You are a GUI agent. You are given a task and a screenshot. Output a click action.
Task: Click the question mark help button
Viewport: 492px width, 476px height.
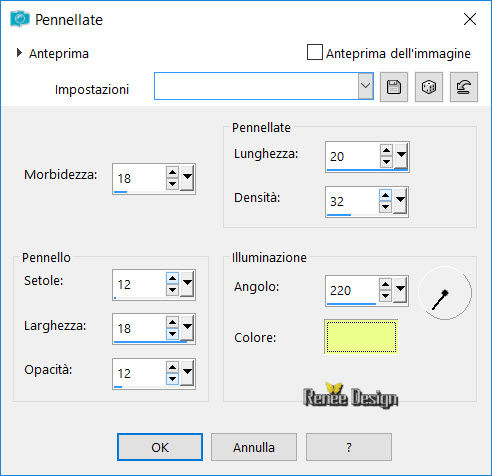(349, 447)
